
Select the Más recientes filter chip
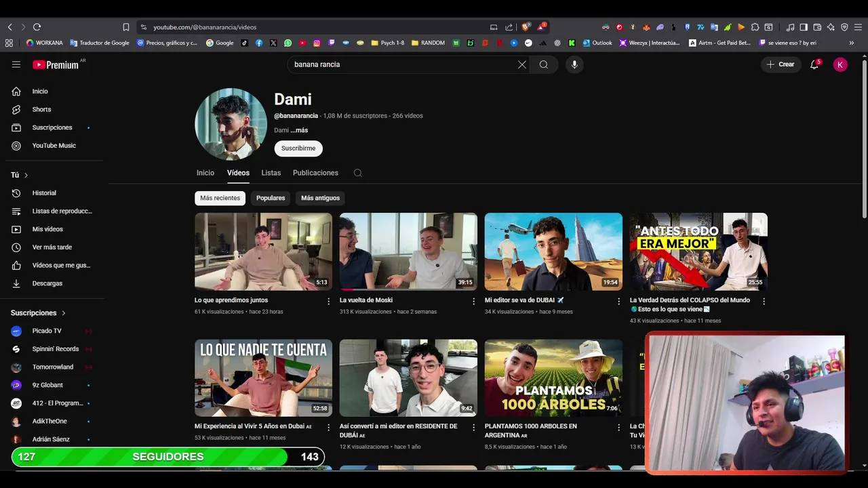[220, 198]
